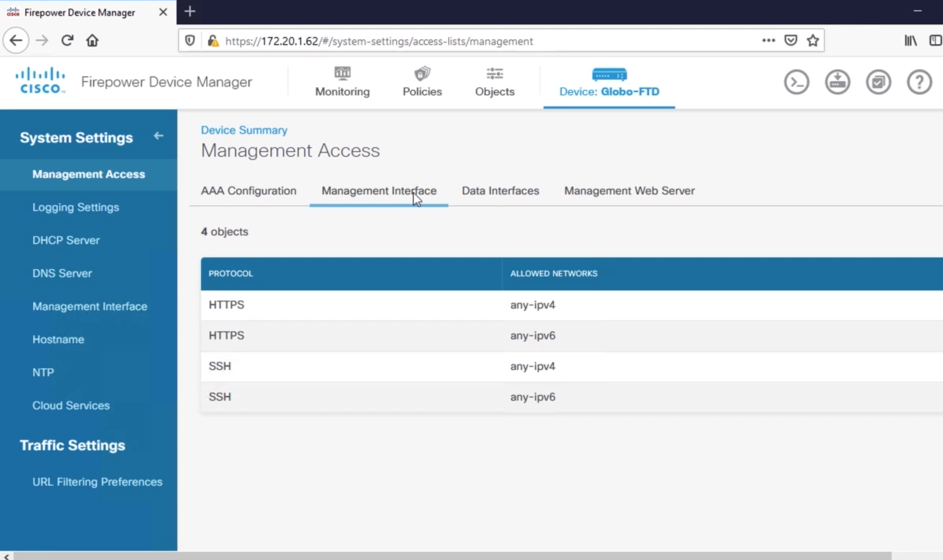This screenshot has width=943, height=560.
Task: Click the browser Forward arrow
Action: (x=41, y=41)
